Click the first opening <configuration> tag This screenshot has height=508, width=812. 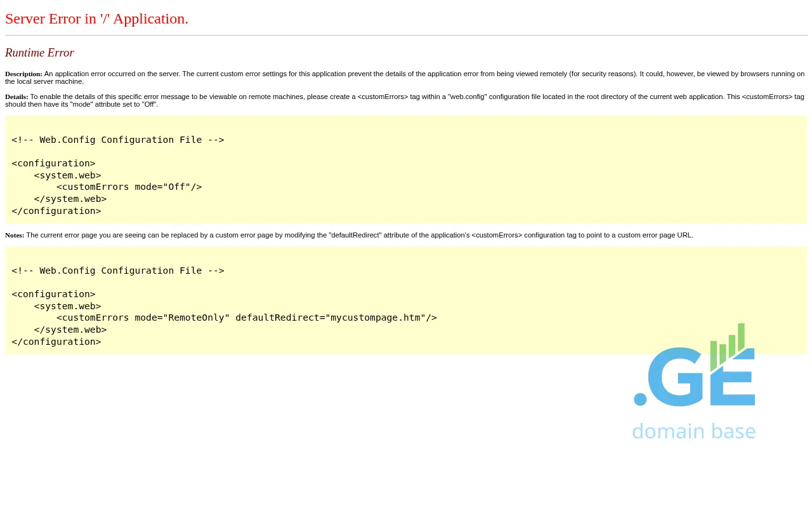[x=53, y=163]
